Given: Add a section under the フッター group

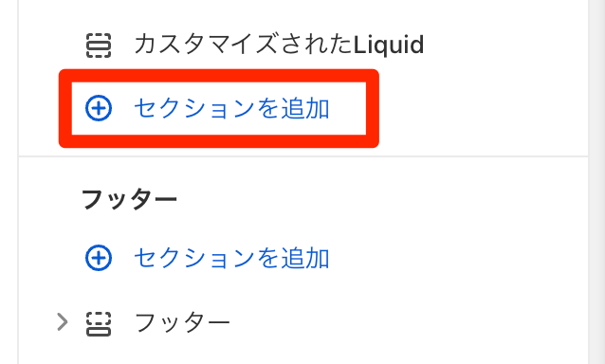Looking at the screenshot, I should tap(207, 258).
